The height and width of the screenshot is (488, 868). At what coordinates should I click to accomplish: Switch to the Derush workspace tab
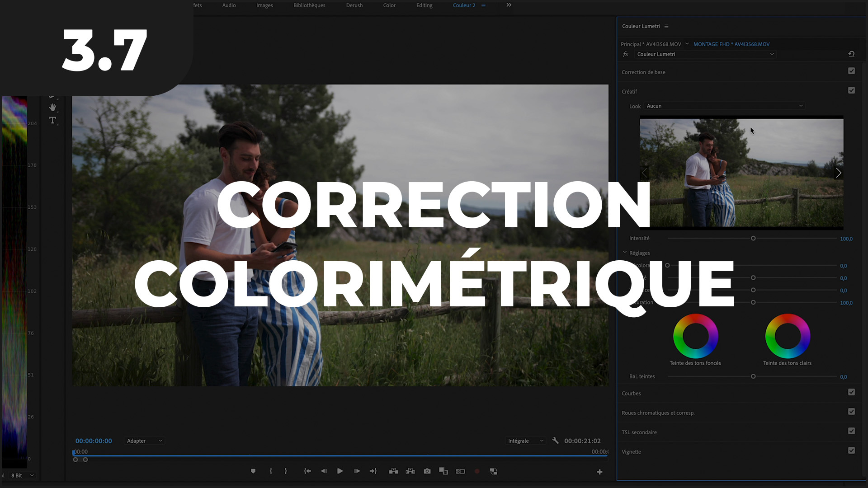(x=354, y=5)
